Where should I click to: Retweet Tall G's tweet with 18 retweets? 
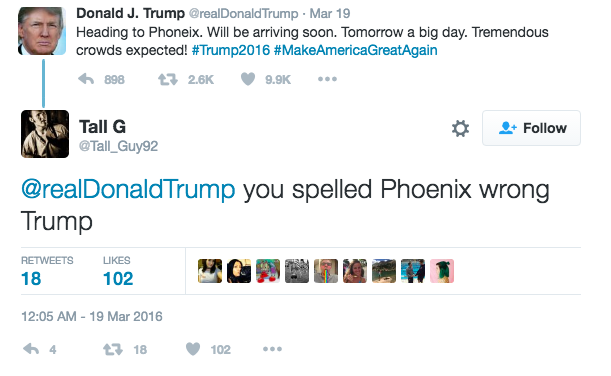[x=113, y=349]
